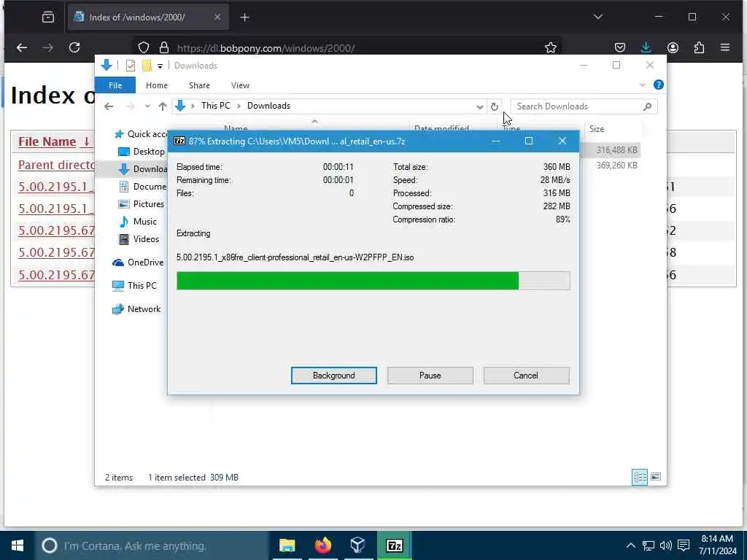Click the Firefox tracking protection shield icon
Screen dimensions: 747x560
144,47
